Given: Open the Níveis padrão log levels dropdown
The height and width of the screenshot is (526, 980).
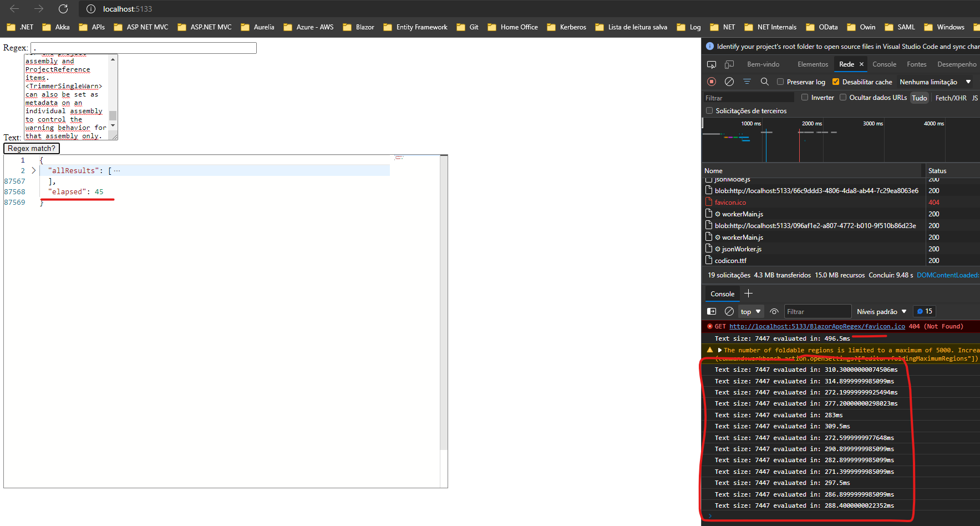Looking at the screenshot, I should [x=881, y=311].
